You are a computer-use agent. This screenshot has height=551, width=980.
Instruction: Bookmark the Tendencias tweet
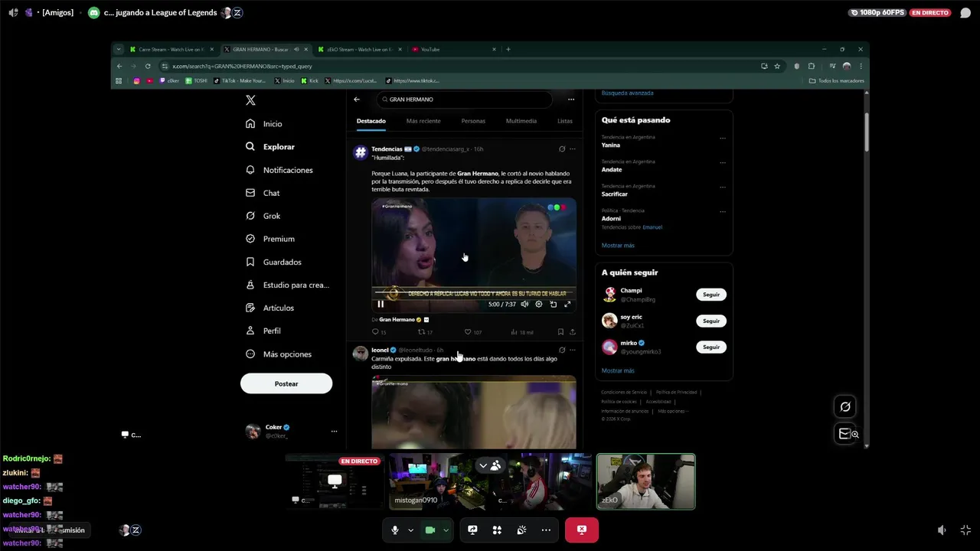click(560, 332)
